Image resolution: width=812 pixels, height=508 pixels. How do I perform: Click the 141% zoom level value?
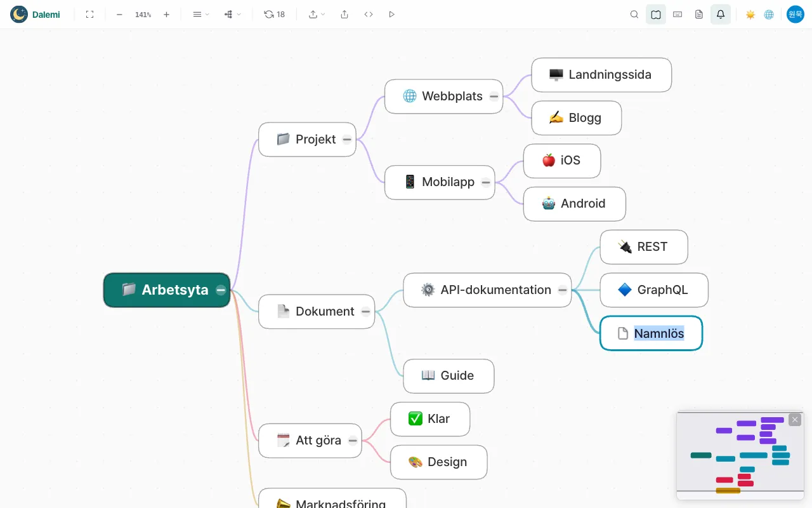143,14
